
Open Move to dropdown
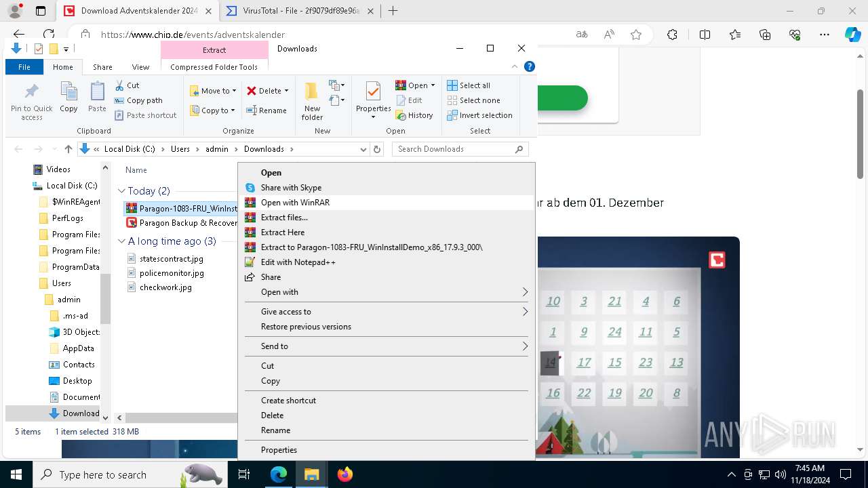click(x=213, y=91)
